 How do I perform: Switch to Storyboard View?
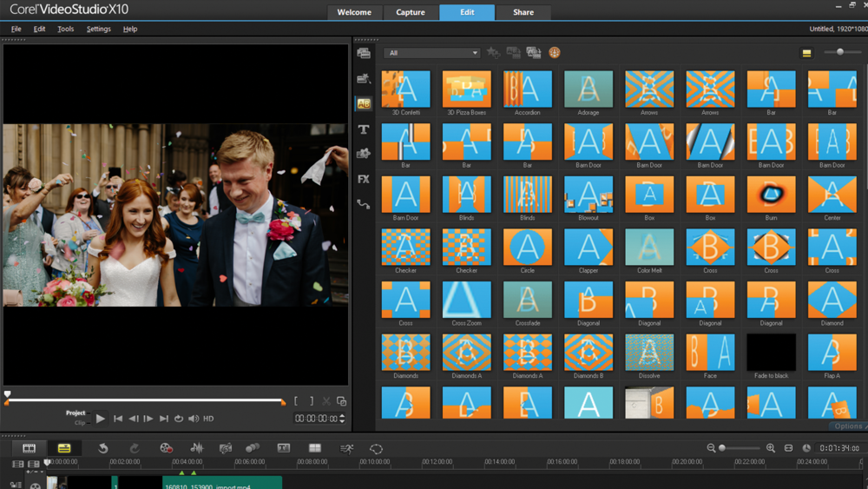pyautogui.click(x=29, y=448)
